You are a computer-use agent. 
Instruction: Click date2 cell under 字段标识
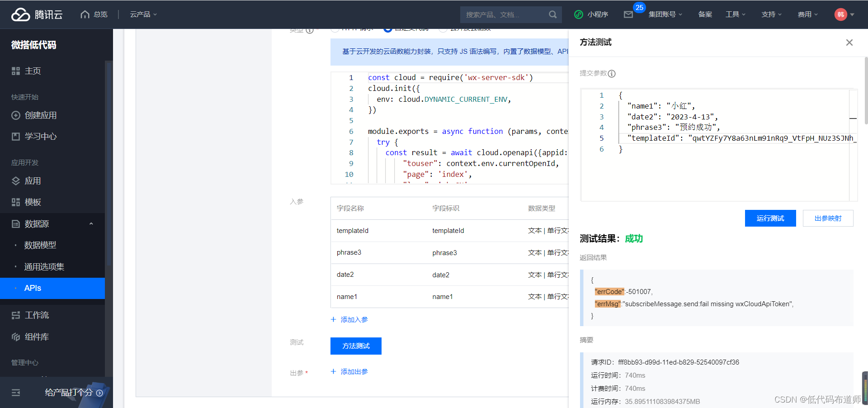click(441, 275)
